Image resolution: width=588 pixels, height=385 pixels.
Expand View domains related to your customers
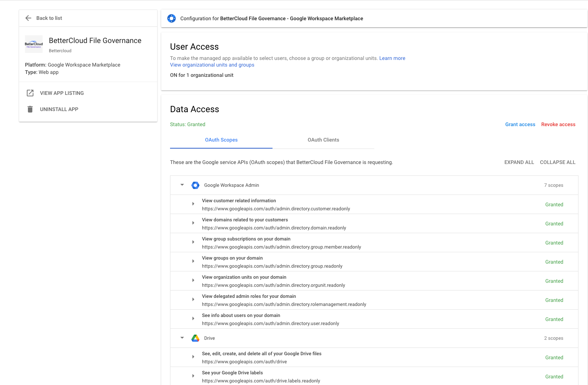(x=193, y=223)
